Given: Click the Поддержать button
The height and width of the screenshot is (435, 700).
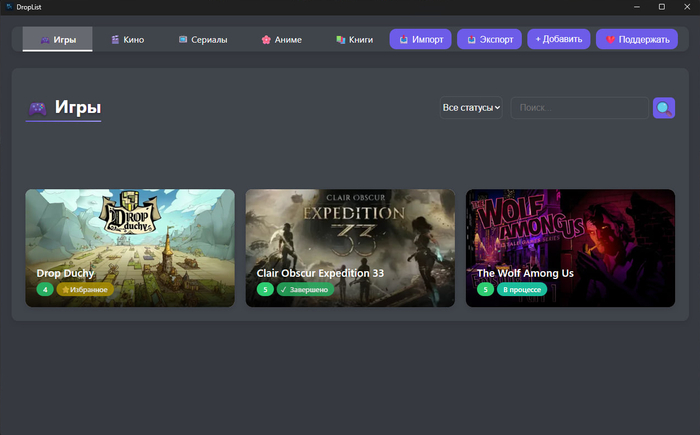Looking at the screenshot, I should click(637, 39).
